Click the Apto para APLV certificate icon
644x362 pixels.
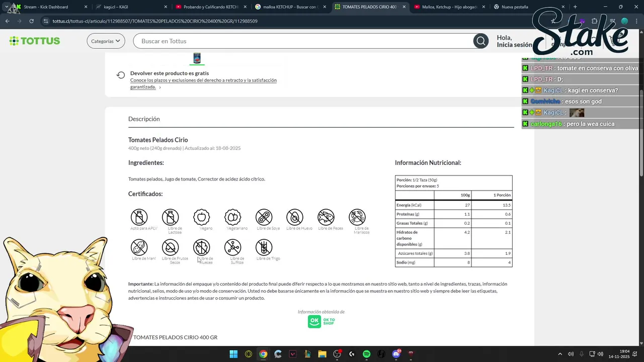point(139,217)
